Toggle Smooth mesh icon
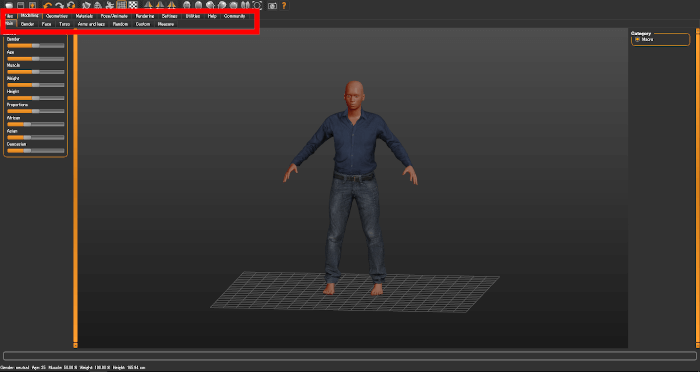700x372 pixels. pos(87,5)
